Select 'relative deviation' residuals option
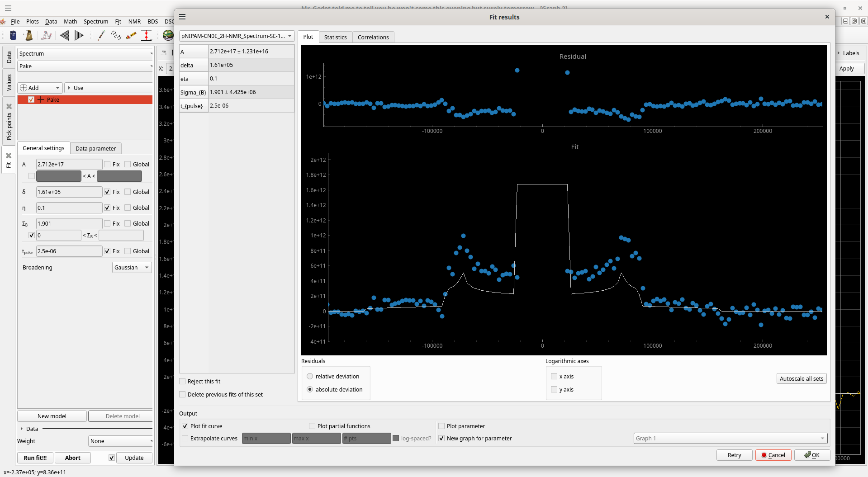 click(310, 377)
